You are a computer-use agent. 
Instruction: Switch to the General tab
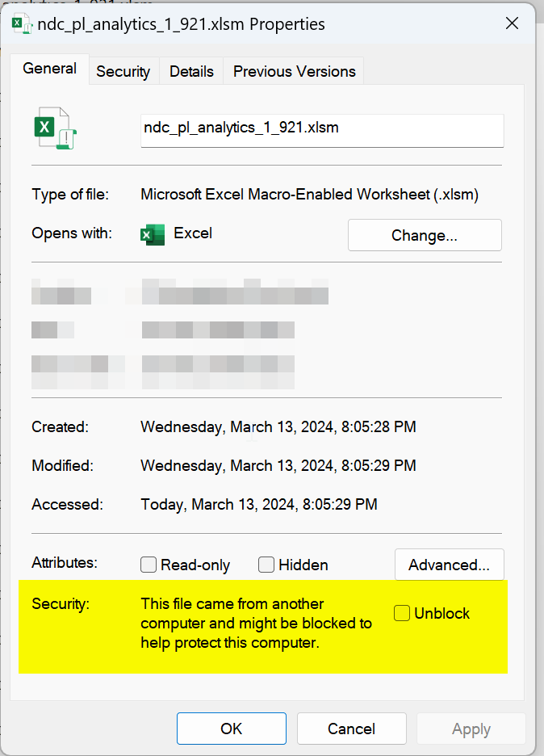point(50,69)
